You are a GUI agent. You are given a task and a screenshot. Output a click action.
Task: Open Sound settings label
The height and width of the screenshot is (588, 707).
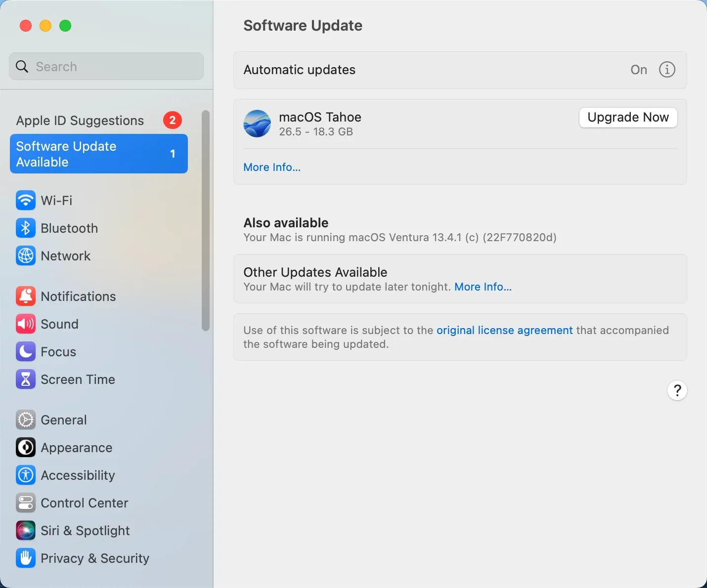coord(59,324)
